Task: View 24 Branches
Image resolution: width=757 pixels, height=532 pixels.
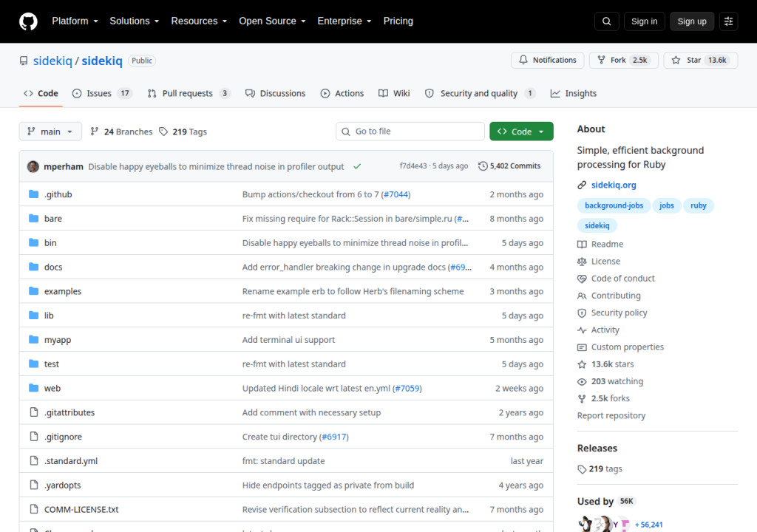Action: (121, 132)
